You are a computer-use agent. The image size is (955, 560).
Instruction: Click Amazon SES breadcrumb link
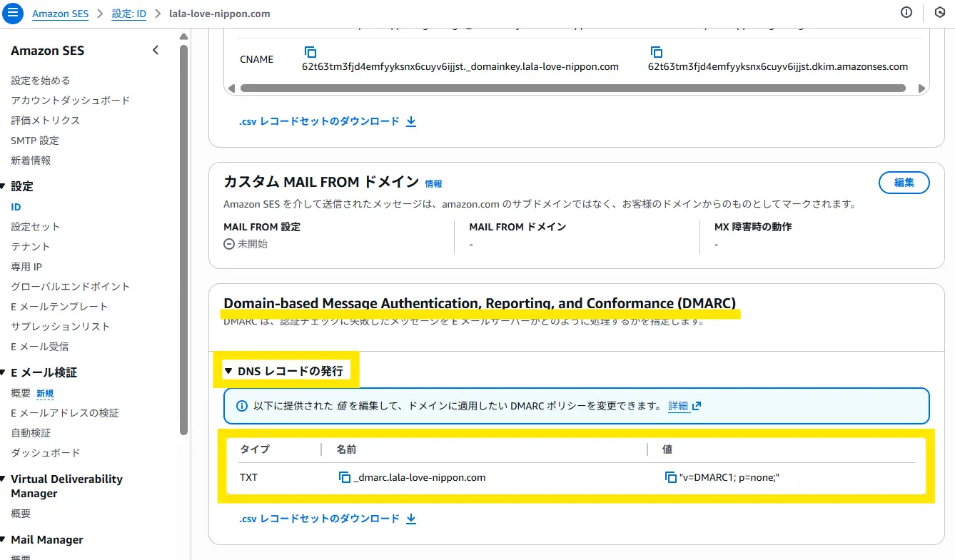coord(60,14)
